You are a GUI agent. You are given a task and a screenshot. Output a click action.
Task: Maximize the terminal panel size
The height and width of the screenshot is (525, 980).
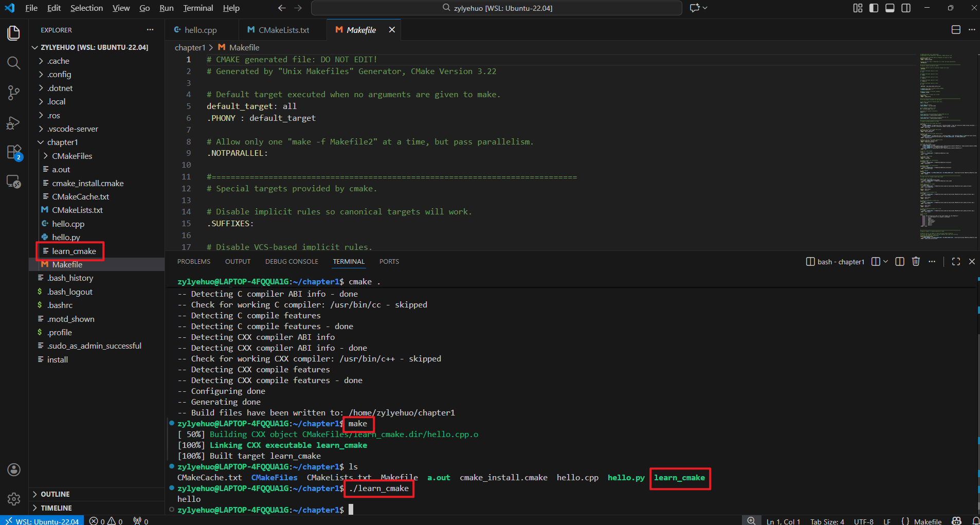coord(956,261)
